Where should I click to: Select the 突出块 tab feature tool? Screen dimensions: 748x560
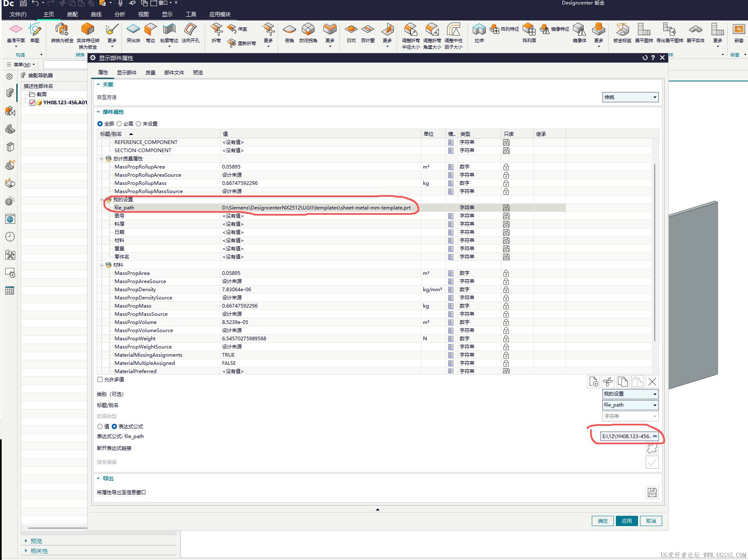tap(133, 33)
